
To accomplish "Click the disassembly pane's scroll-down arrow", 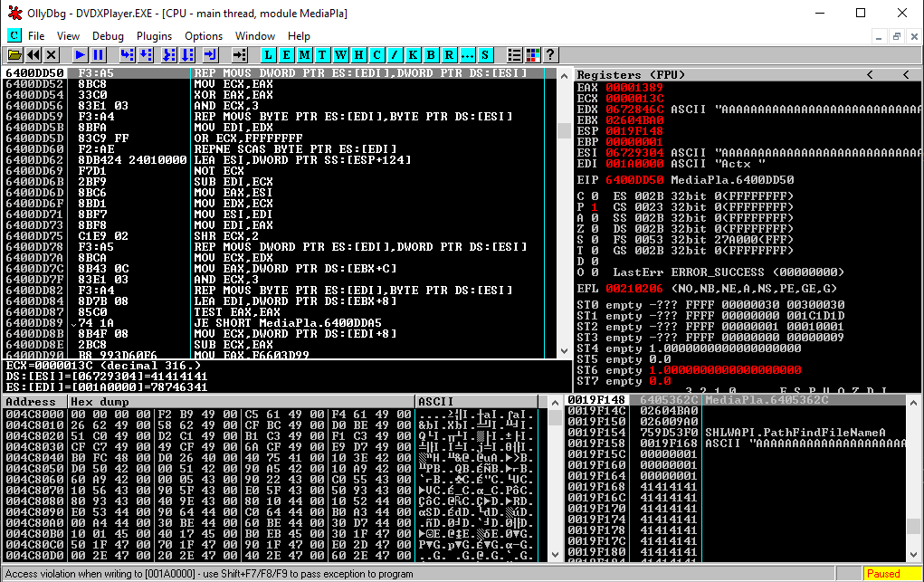I will [x=564, y=351].
